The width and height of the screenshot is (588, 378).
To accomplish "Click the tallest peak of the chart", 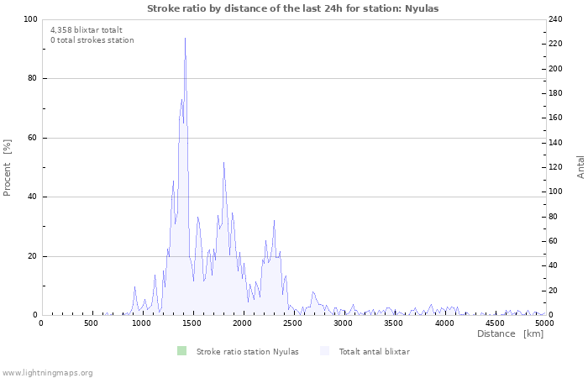I will coord(185,39).
